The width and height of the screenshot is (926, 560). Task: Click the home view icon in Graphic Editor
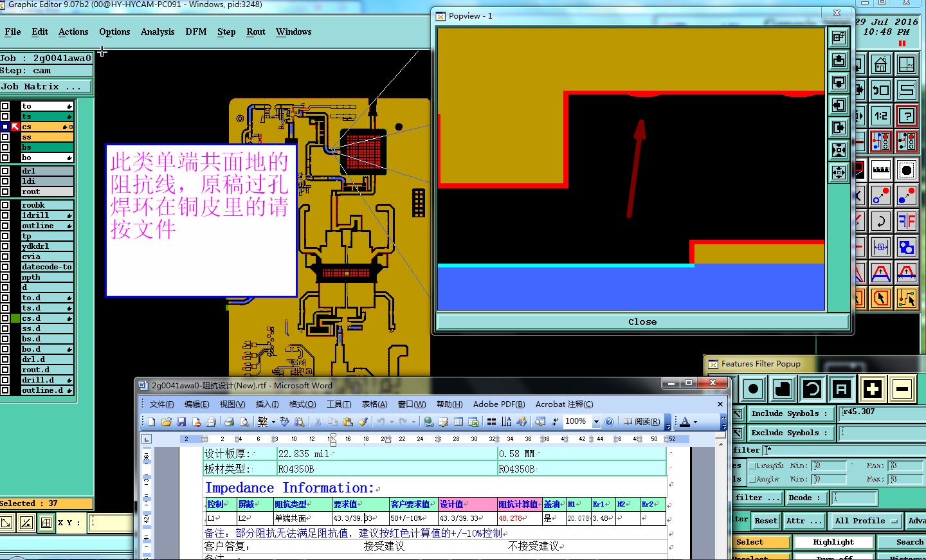coord(881,64)
